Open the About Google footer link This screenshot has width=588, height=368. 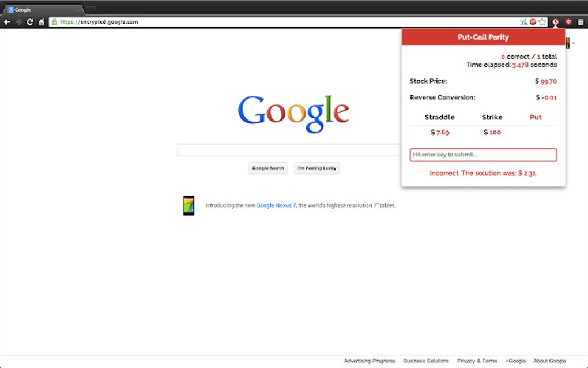click(550, 361)
